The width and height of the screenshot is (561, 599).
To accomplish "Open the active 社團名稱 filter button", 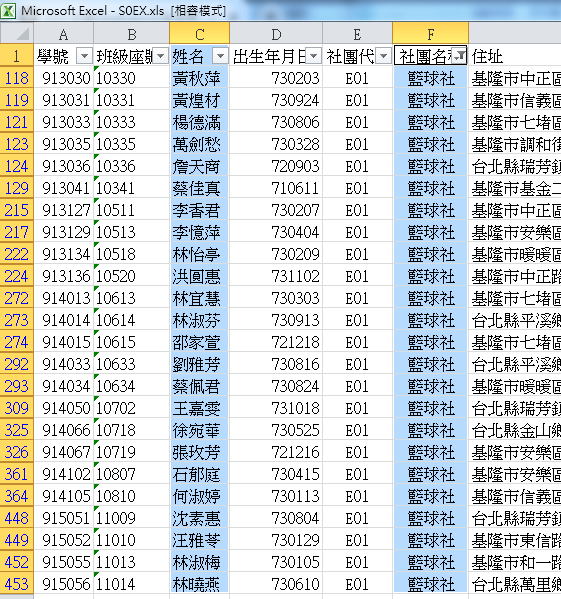I will pos(459,56).
